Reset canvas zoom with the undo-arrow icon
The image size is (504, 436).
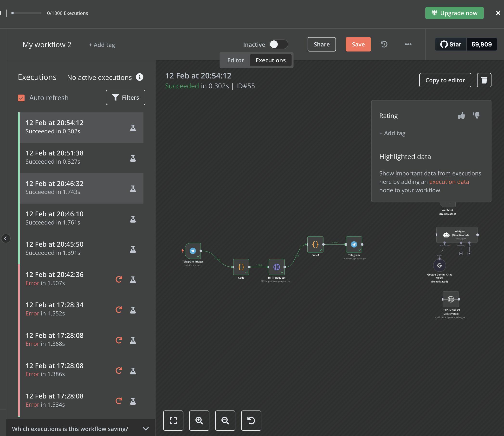pos(251,420)
